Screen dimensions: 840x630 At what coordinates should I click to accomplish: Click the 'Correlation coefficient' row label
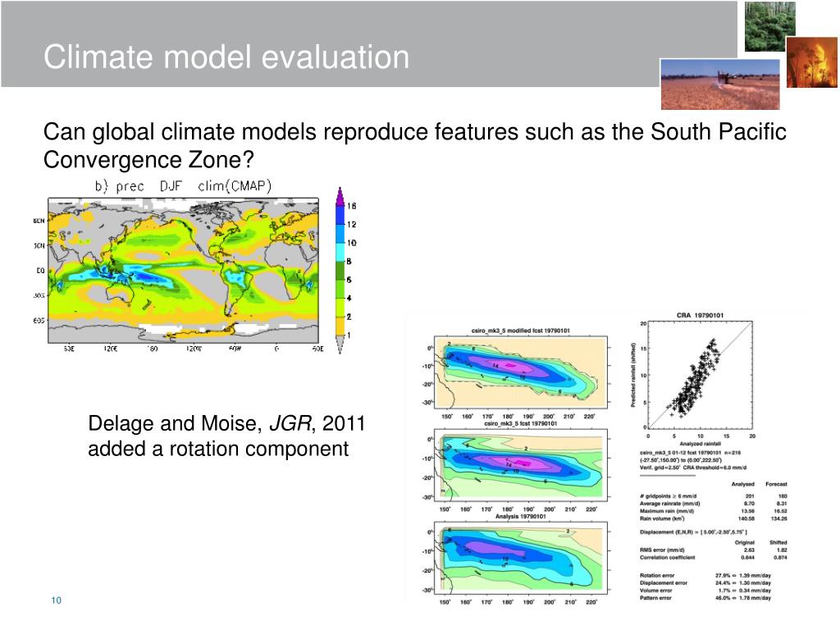pyautogui.click(x=667, y=557)
